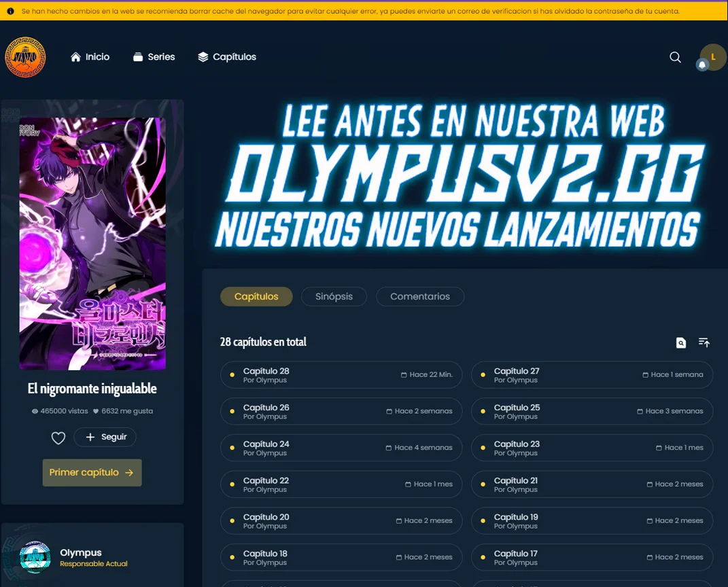Open the search magnifier icon
The width and height of the screenshot is (728, 587).
[675, 57]
